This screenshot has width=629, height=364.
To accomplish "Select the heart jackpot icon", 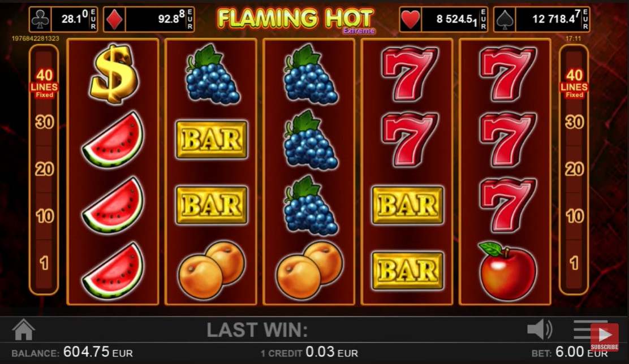I will coord(410,19).
